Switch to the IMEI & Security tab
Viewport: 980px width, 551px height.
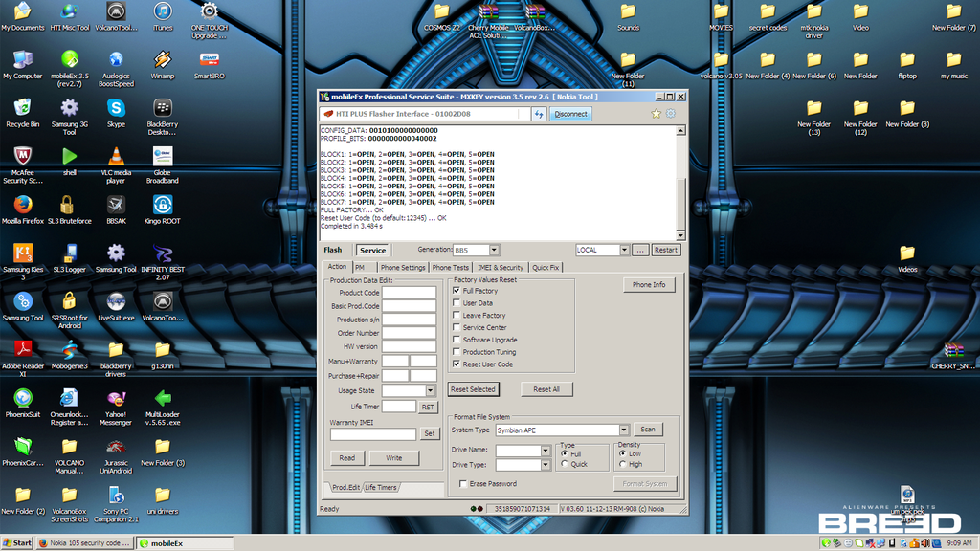[x=500, y=268]
